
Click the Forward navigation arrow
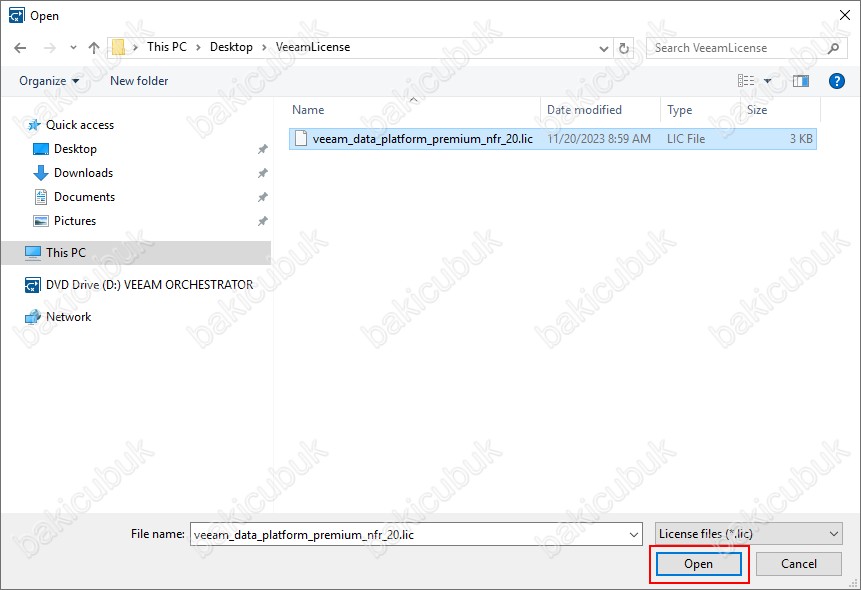[x=50, y=48]
